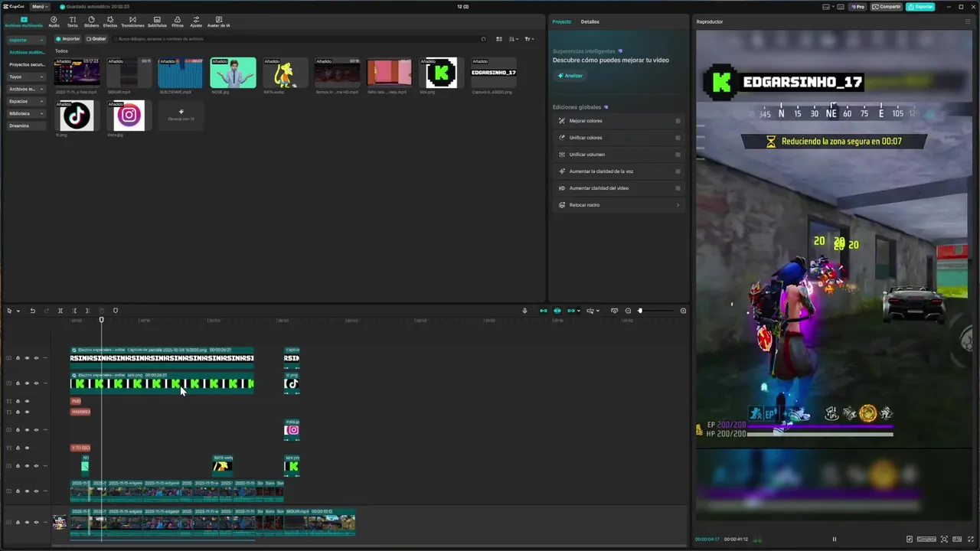980x551 pixels.
Task: Click the Pro button
Action: [x=858, y=7]
